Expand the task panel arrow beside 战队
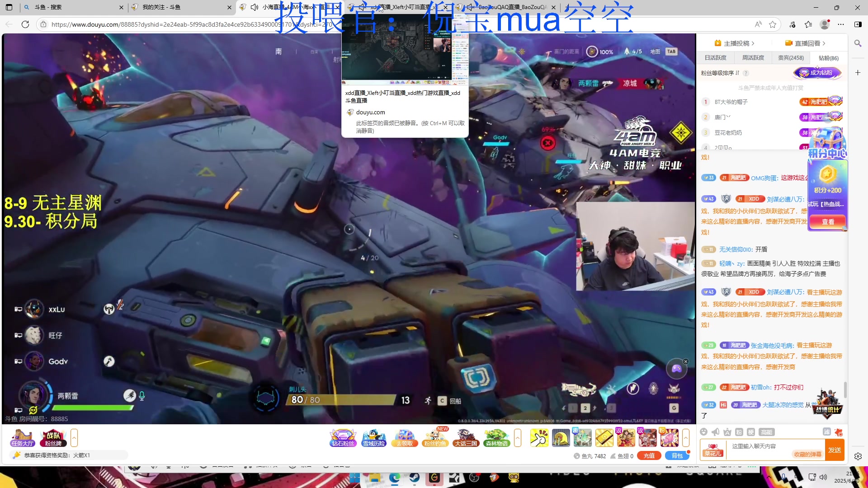This screenshot has height=488, width=868. click(74, 437)
